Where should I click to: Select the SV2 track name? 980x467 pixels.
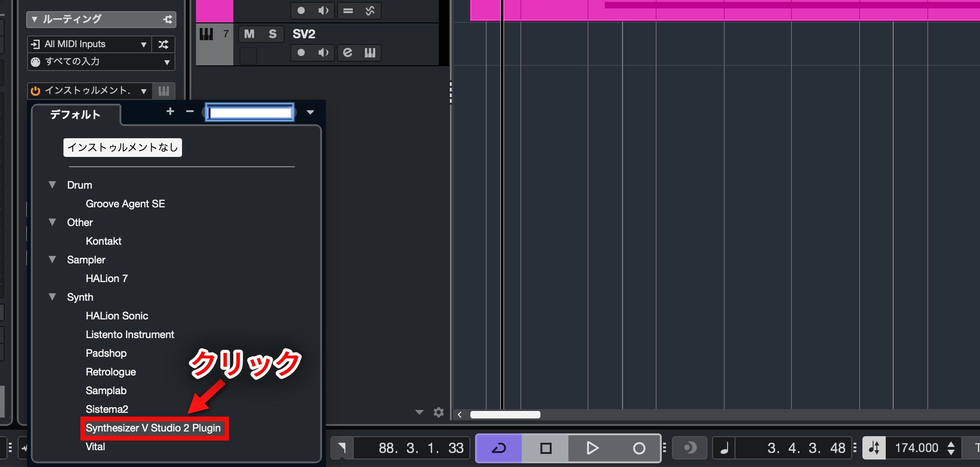click(304, 34)
